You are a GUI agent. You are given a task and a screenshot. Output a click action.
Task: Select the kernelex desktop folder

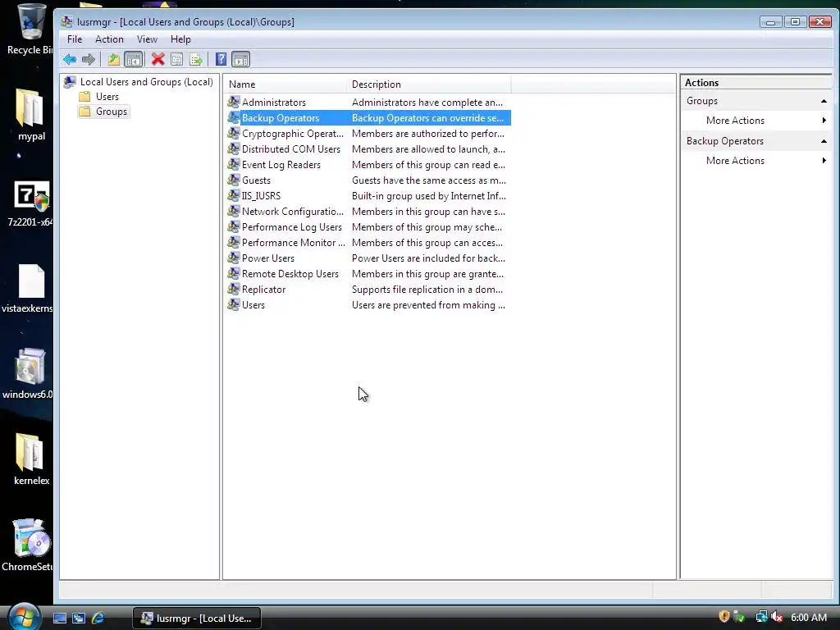tap(30, 459)
